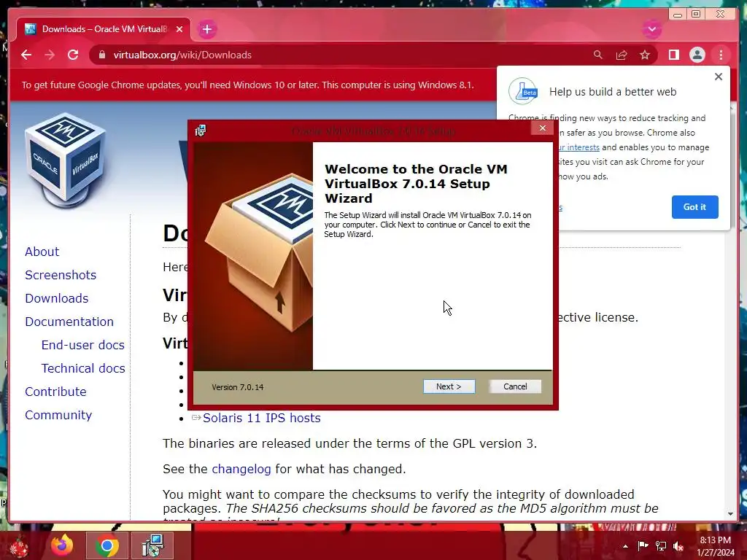747x560 pixels.
Task: Open the changelog link
Action: coord(241,469)
